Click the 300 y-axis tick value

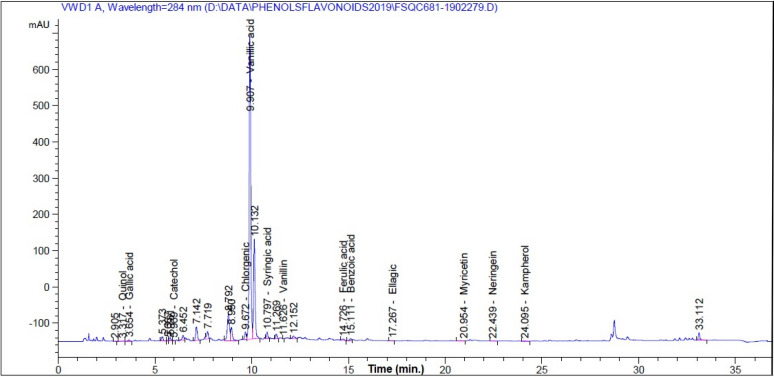pyautogui.click(x=41, y=178)
